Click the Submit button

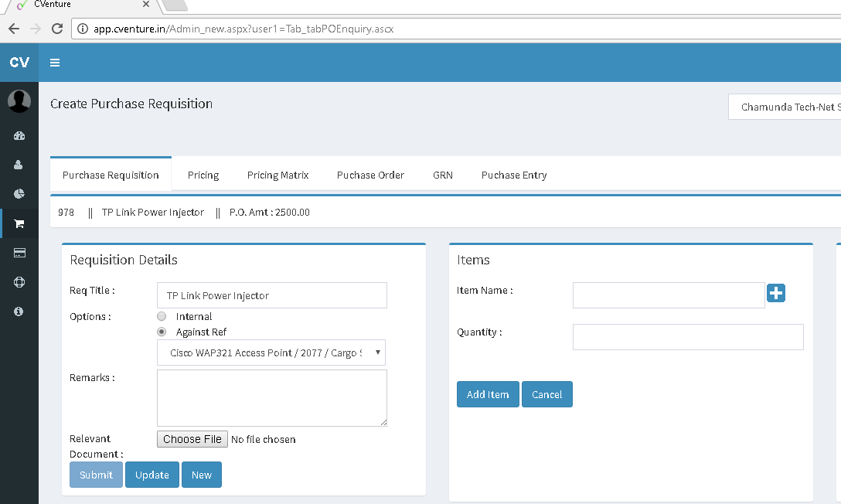tap(96, 475)
